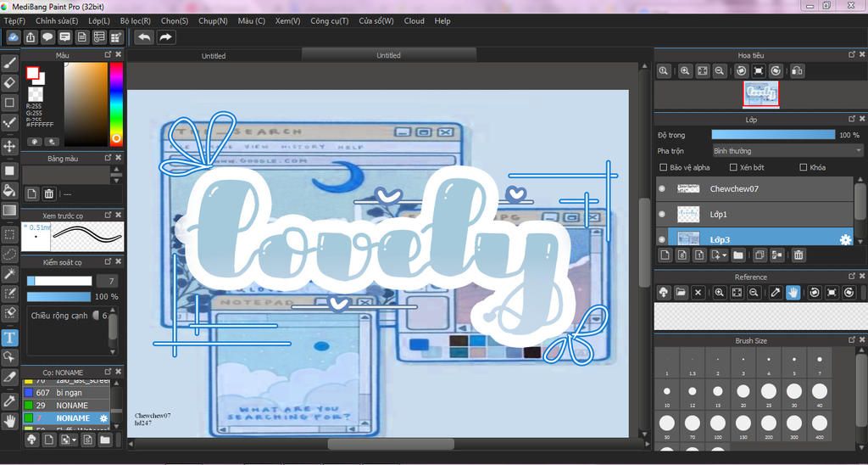Screen dimensions: 868x465
Task: Open the Tệp(F) menu
Action: tap(15, 21)
